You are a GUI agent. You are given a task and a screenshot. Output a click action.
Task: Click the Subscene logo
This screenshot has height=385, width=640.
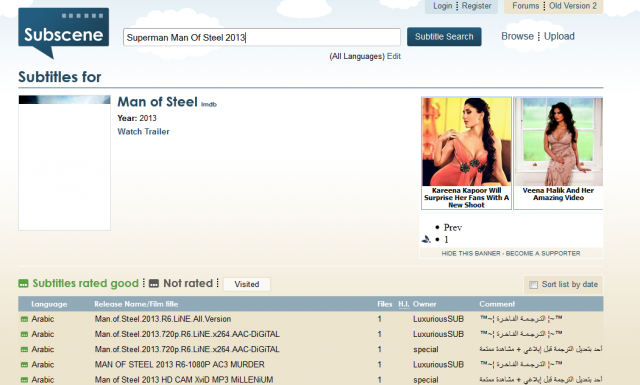63,32
